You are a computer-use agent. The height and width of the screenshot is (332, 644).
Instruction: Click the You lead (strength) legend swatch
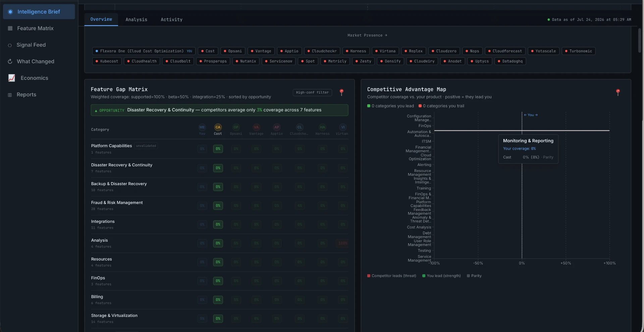click(424, 276)
